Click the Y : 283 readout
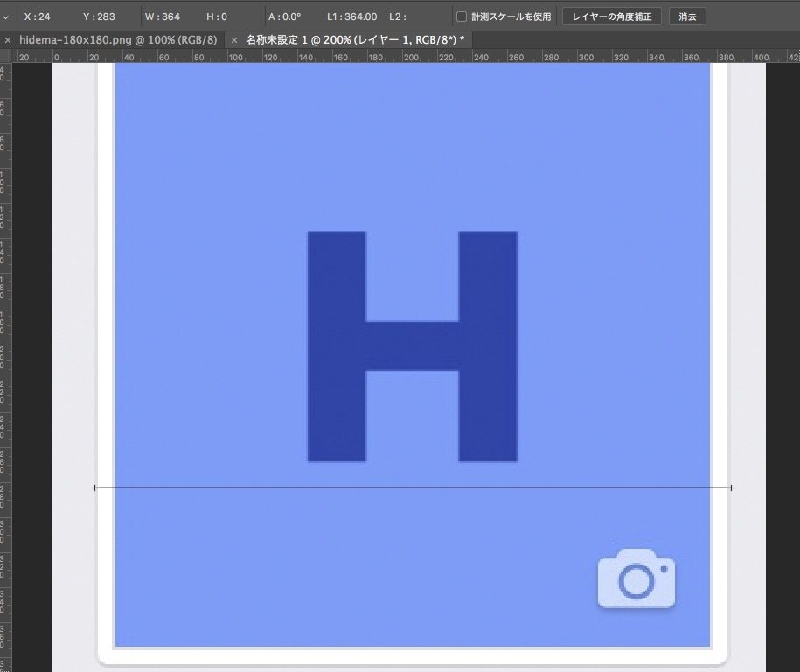800x672 pixels. (x=99, y=17)
